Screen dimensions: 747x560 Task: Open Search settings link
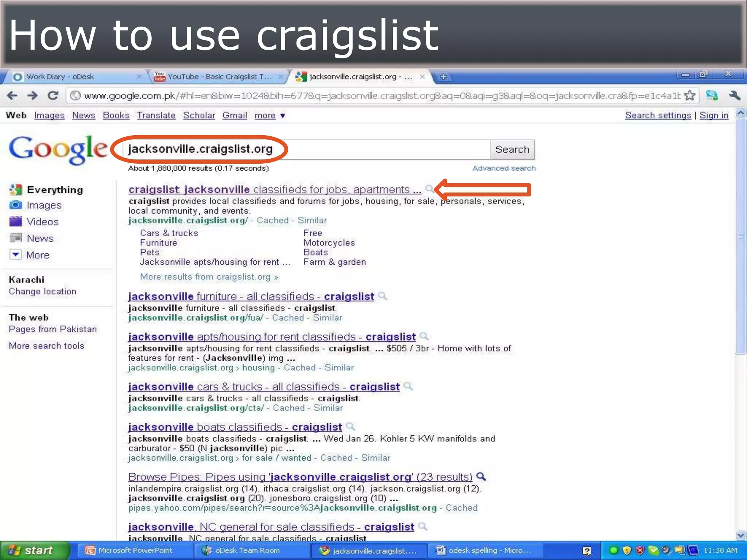click(x=658, y=116)
